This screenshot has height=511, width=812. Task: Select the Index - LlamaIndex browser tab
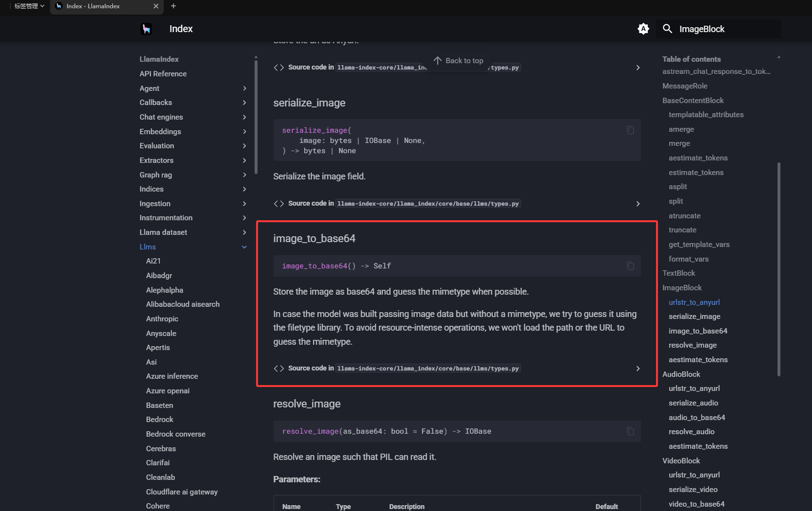pyautogui.click(x=107, y=6)
